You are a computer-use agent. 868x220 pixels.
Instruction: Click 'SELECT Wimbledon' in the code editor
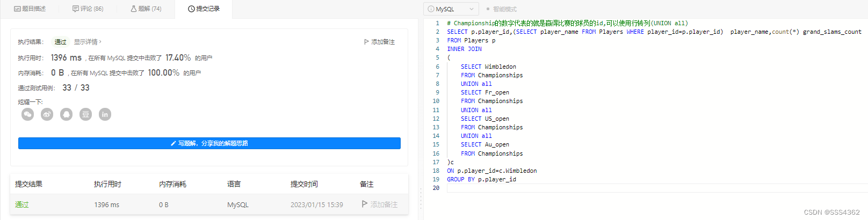click(488, 67)
